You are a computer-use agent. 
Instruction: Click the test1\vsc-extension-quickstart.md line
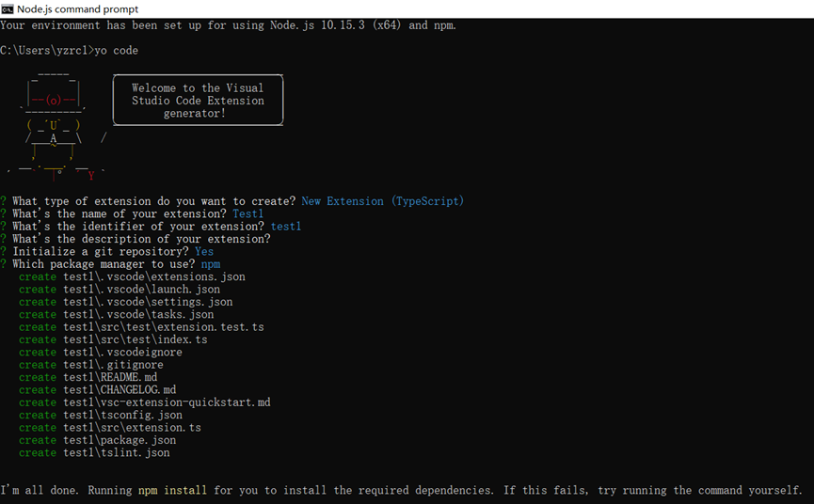[167, 402]
